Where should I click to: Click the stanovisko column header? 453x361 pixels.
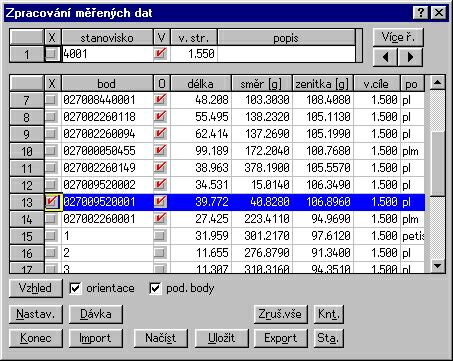(107, 38)
